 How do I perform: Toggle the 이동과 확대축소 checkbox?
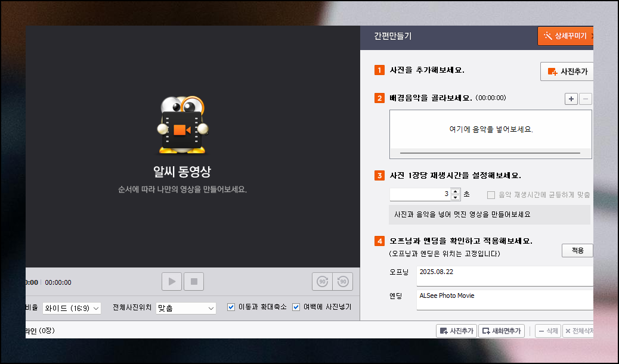(231, 307)
